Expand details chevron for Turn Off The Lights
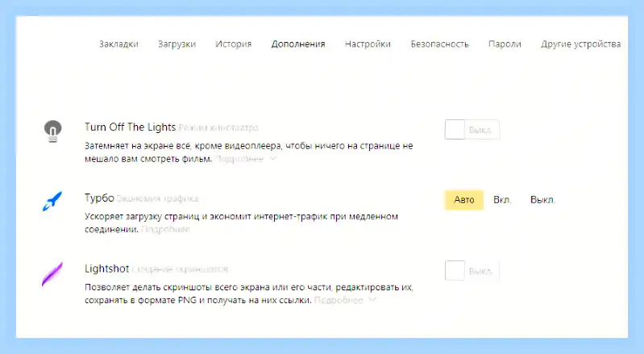This screenshot has width=644, height=354. tap(273, 159)
